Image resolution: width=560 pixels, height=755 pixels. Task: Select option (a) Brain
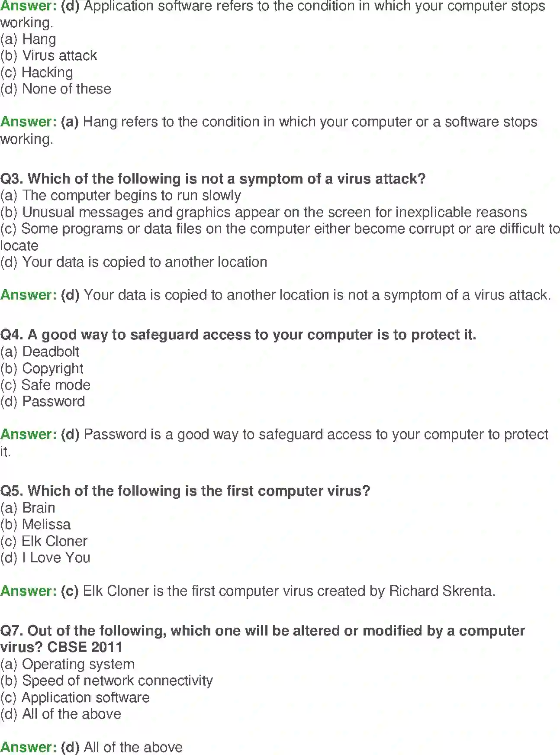pyautogui.click(x=28, y=508)
